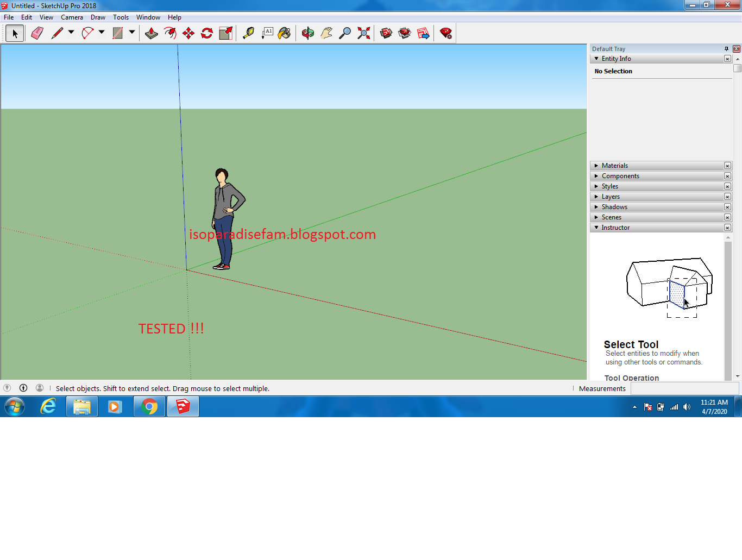Pick the Rotate tool

coord(207,34)
